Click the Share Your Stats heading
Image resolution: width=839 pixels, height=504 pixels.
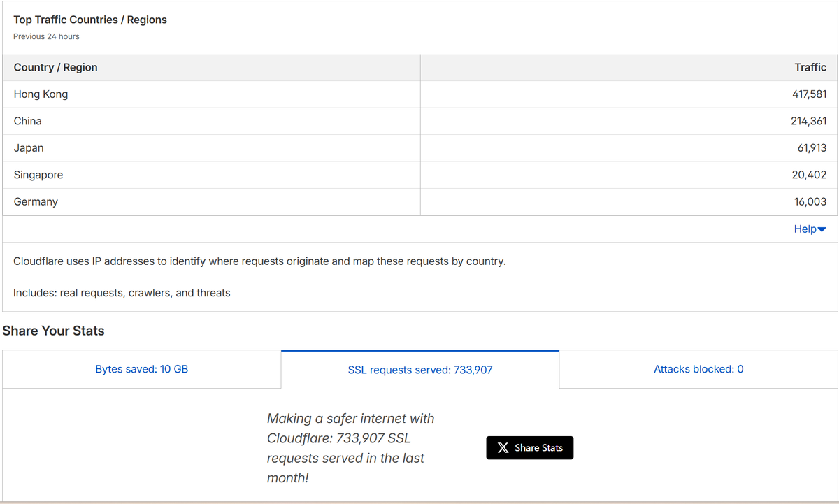point(54,331)
